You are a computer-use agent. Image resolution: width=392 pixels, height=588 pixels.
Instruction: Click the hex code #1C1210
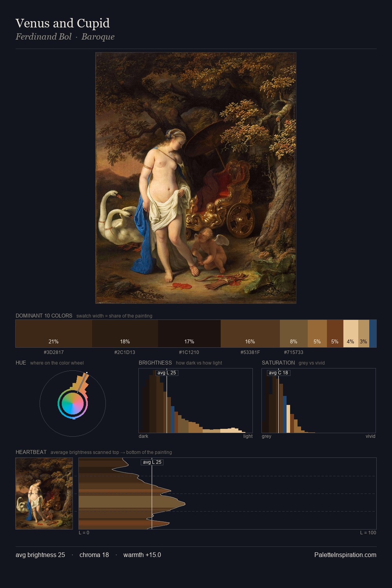coord(189,352)
